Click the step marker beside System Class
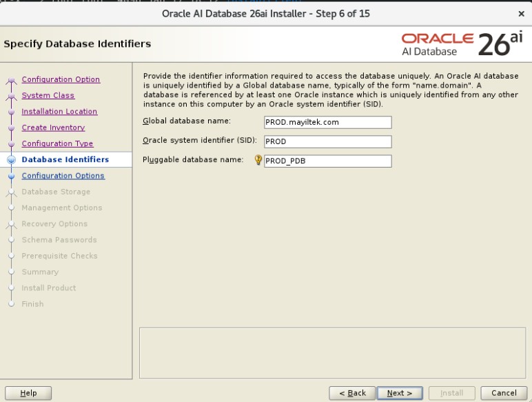 coord(11,97)
